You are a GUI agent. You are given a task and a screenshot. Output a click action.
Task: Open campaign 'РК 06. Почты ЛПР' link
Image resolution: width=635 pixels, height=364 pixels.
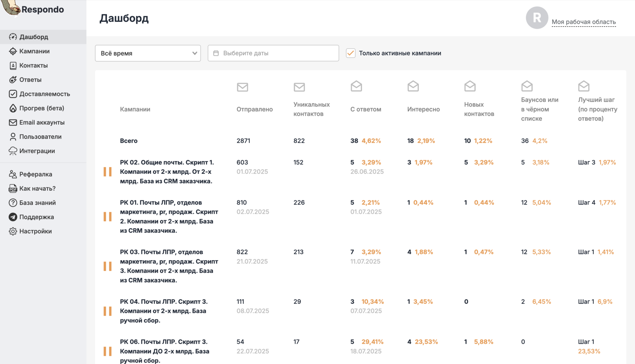(x=164, y=351)
